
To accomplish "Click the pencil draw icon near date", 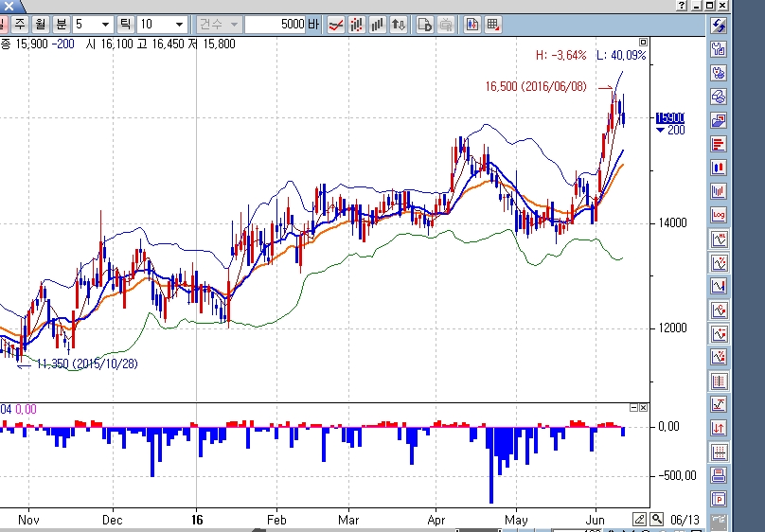I will tap(640, 520).
